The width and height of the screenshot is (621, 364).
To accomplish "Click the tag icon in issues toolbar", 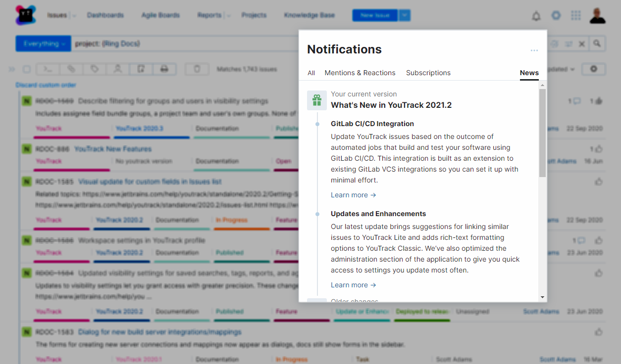I will (x=95, y=69).
